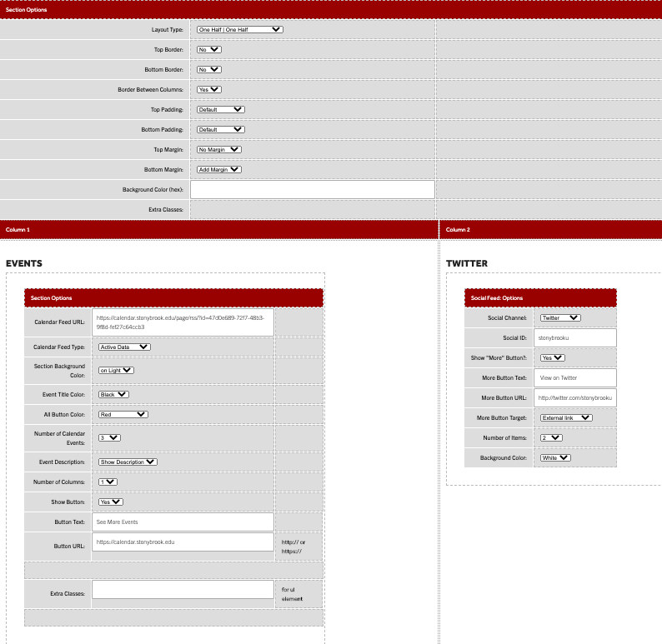Open the Social Channel dropdown
This screenshot has height=644, width=662.
(x=560, y=317)
